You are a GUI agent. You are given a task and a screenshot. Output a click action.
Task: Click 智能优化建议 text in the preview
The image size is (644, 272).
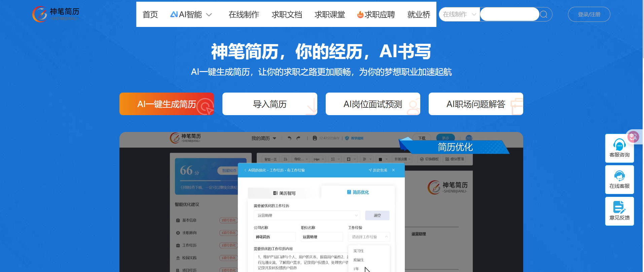point(187,204)
